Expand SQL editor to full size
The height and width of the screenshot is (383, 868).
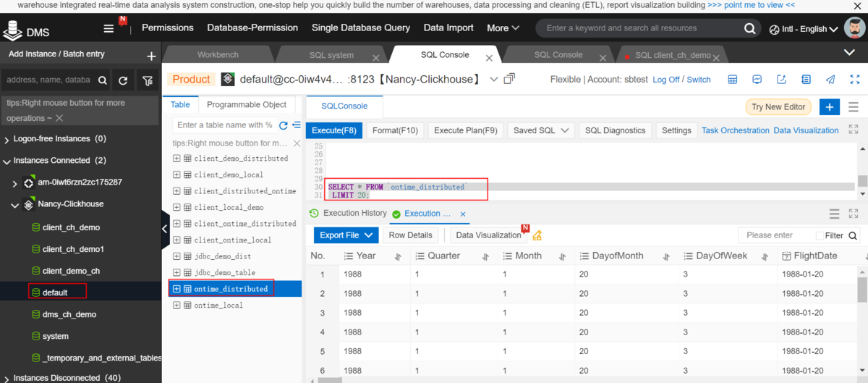click(x=855, y=130)
